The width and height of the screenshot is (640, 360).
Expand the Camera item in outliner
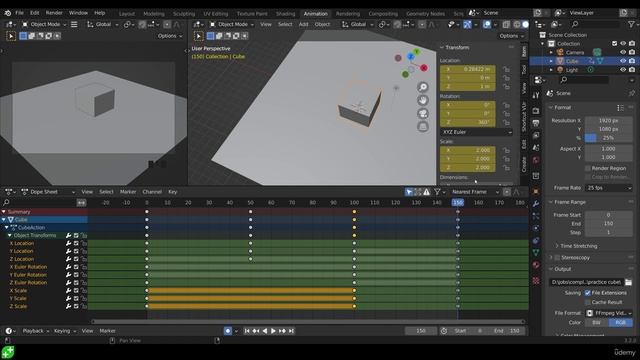[551, 52]
